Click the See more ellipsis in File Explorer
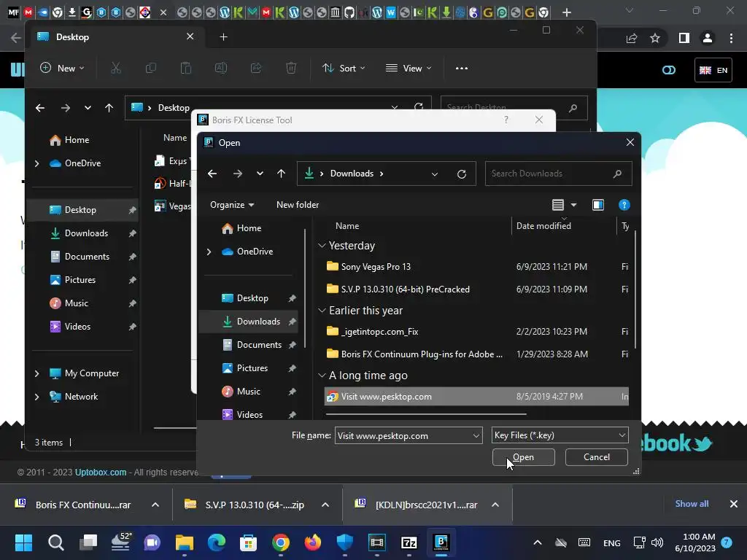The image size is (747, 560). (x=461, y=68)
